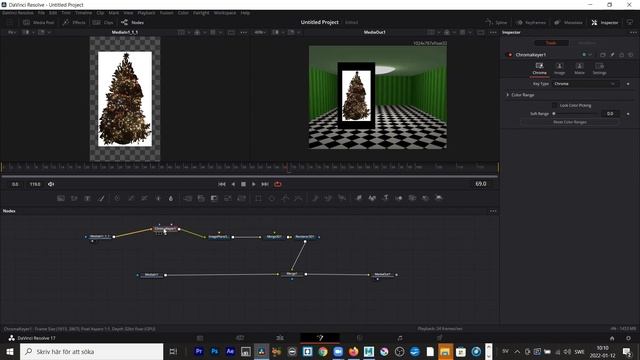The image size is (640, 360).
Task: Stop playback
Action: coord(243,184)
